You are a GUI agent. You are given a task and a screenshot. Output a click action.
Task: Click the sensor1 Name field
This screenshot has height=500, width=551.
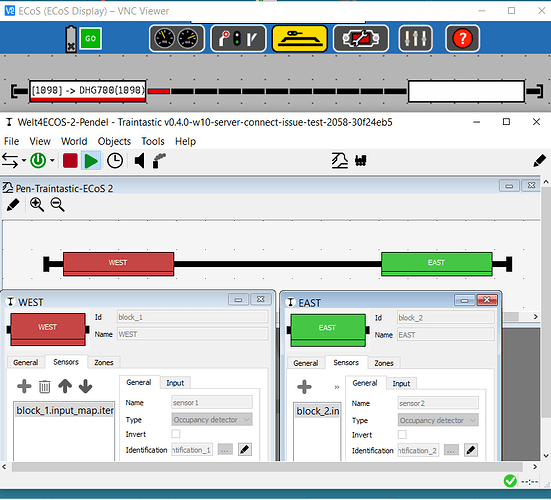(x=212, y=403)
